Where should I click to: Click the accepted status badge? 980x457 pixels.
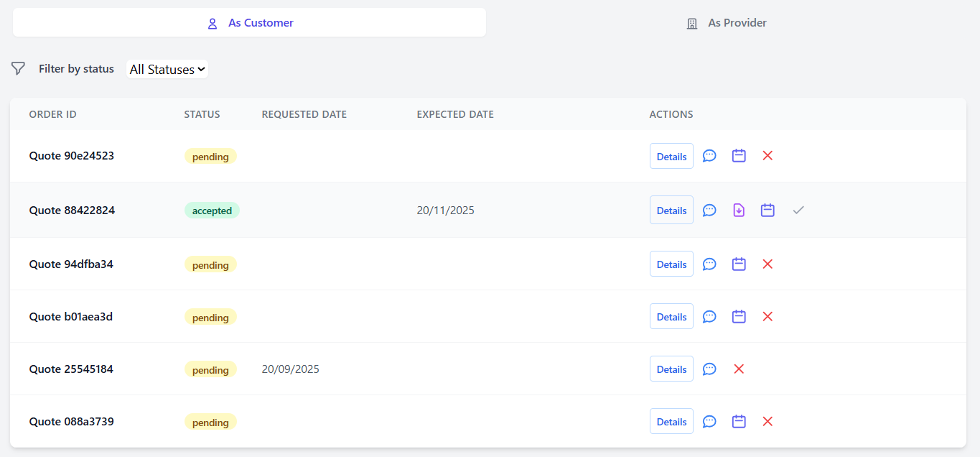[x=212, y=211]
